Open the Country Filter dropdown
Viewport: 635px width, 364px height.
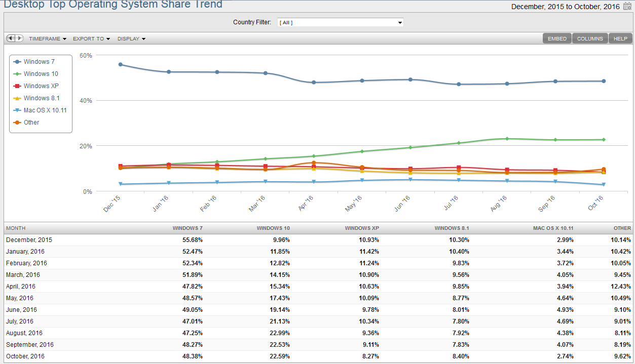[340, 22]
